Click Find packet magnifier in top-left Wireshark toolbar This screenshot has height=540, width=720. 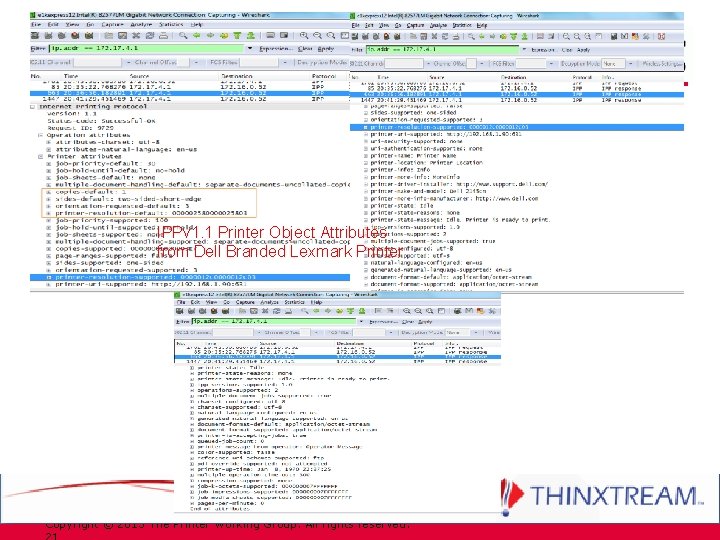pos(183,35)
